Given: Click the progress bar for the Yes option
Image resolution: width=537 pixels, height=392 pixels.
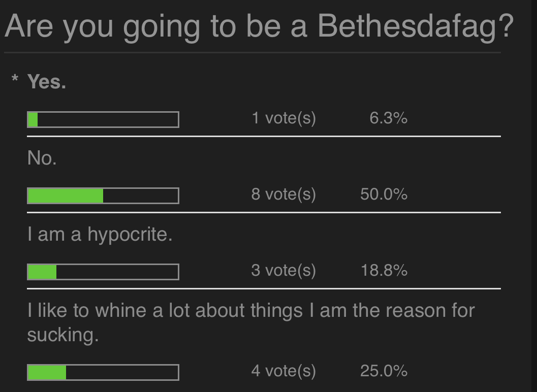Looking at the screenshot, I should click(x=103, y=119).
